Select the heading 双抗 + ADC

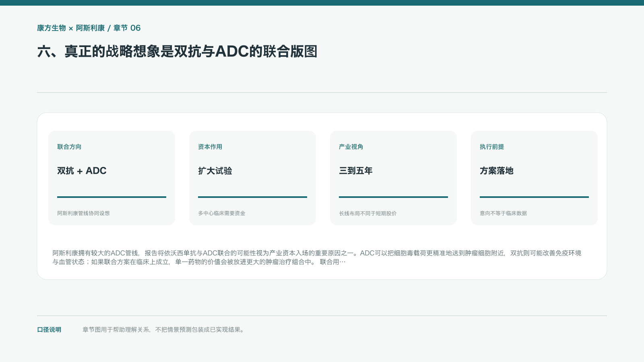(82, 171)
